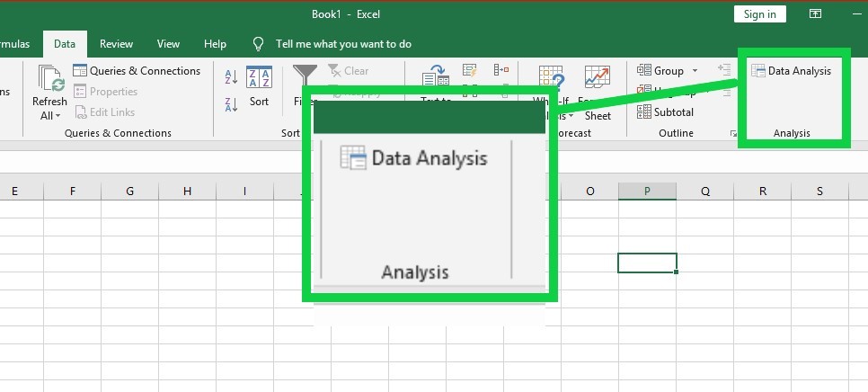The height and width of the screenshot is (392, 868).
Task: Click the Subtotal command
Action: click(665, 111)
